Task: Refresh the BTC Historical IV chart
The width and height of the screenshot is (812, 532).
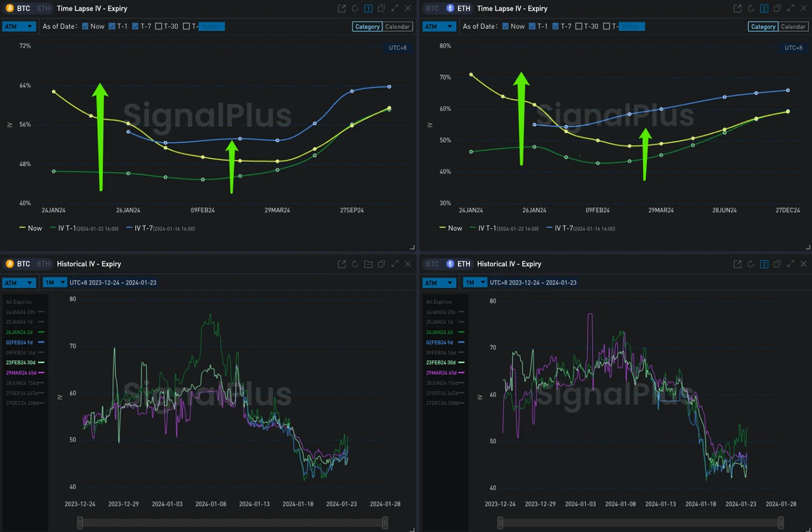Action: [355, 263]
